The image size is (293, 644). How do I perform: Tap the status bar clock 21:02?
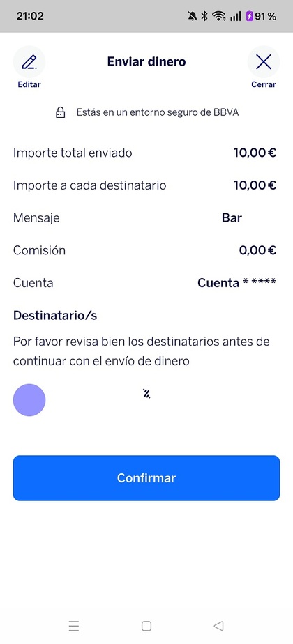click(30, 16)
